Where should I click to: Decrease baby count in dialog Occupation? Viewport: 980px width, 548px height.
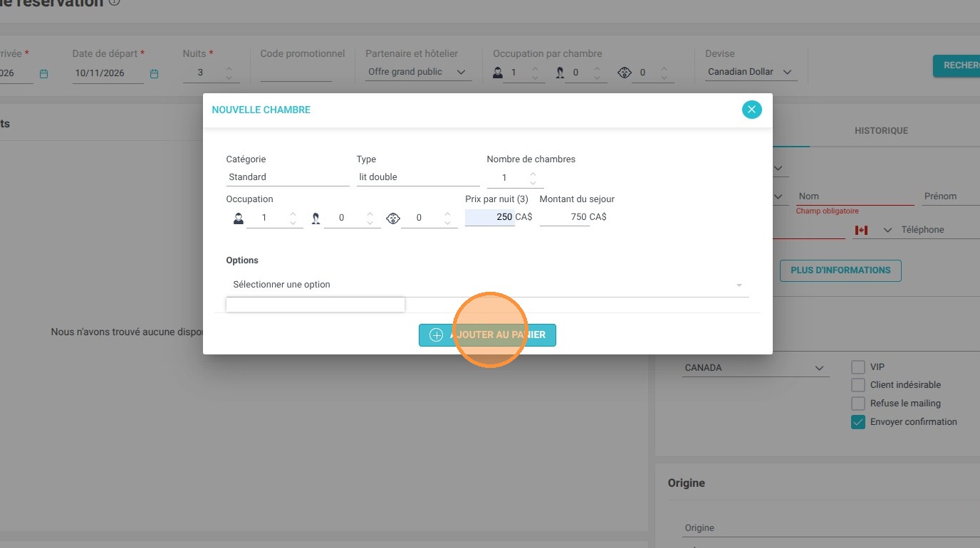[x=447, y=222]
